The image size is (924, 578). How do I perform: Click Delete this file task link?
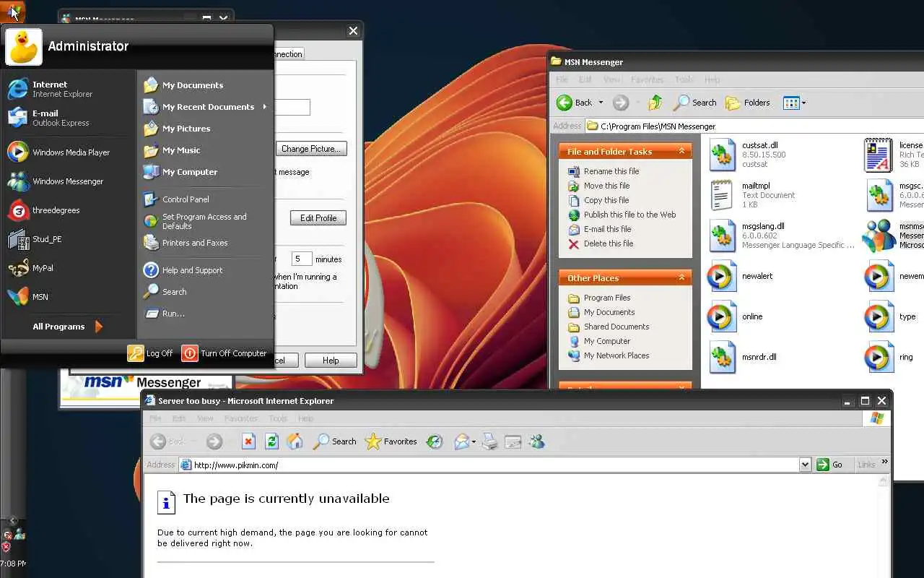601,244
